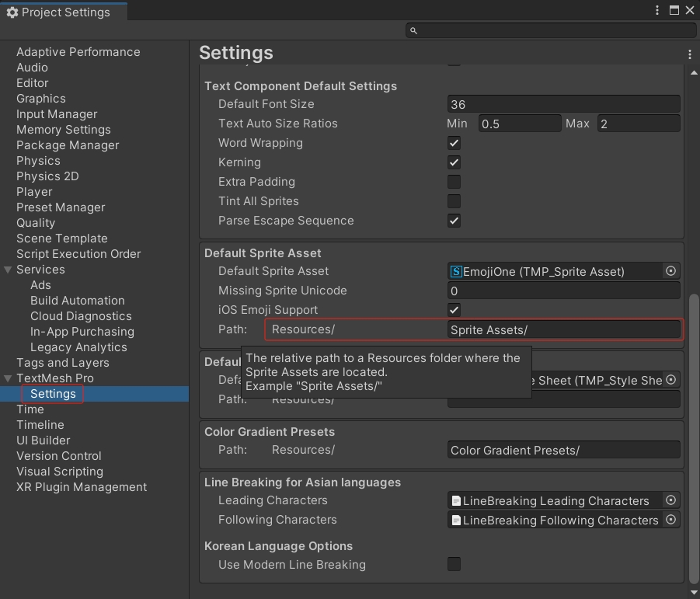Click the EmojiOne sprite asset icon

pyautogui.click(x=457, y=271)
